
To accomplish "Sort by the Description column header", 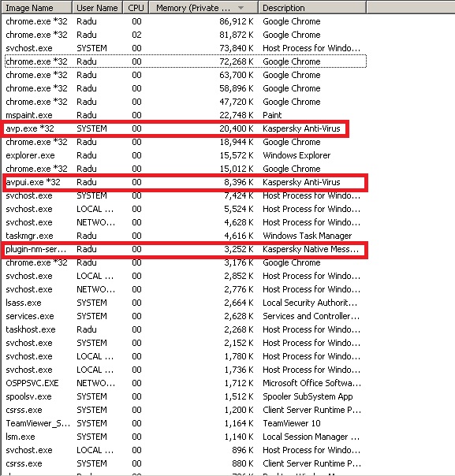I will [x=312, y=8].
